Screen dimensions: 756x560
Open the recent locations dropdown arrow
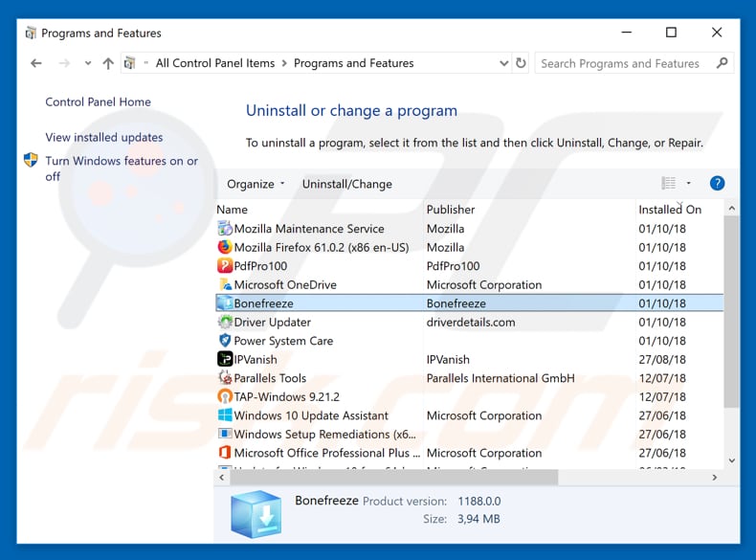tap(88, 63)
